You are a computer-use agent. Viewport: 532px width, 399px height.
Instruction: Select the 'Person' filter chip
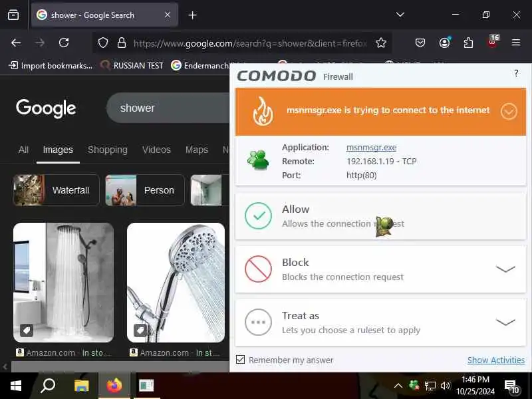tap(145, 190)
